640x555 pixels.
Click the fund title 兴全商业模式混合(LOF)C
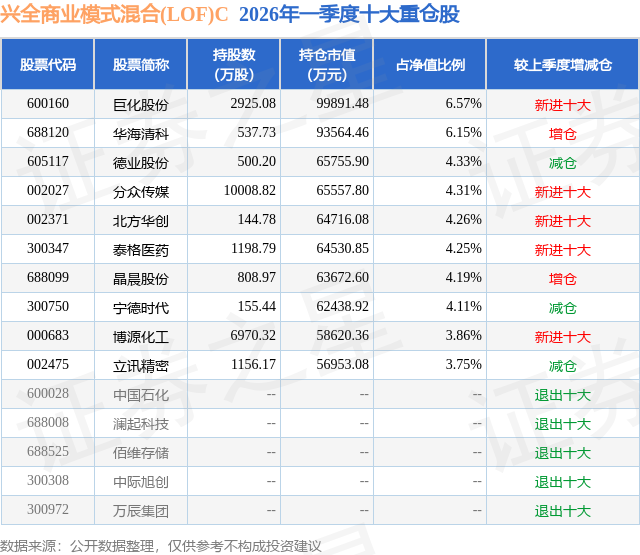[114, 14]
